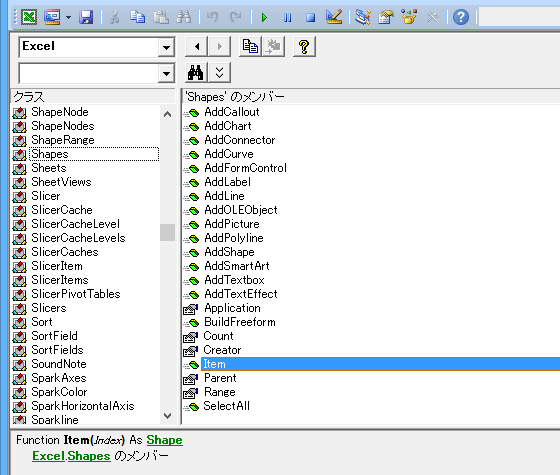Select ShapeRange class
Screen dimensions: 560x475
(x=63, y=140)
